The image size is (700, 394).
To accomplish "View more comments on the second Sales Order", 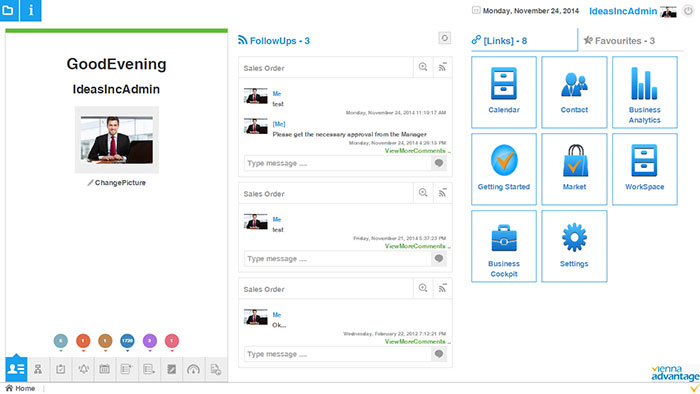I will (417, 246).
